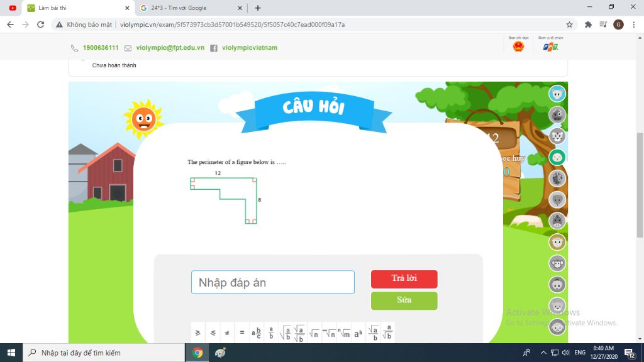
Task: Insert square root of n template
Action: (314, 332)
